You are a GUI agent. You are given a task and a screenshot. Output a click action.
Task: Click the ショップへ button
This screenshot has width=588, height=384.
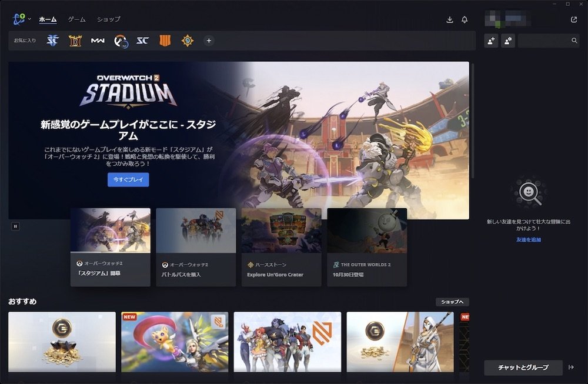coord(452,302)
